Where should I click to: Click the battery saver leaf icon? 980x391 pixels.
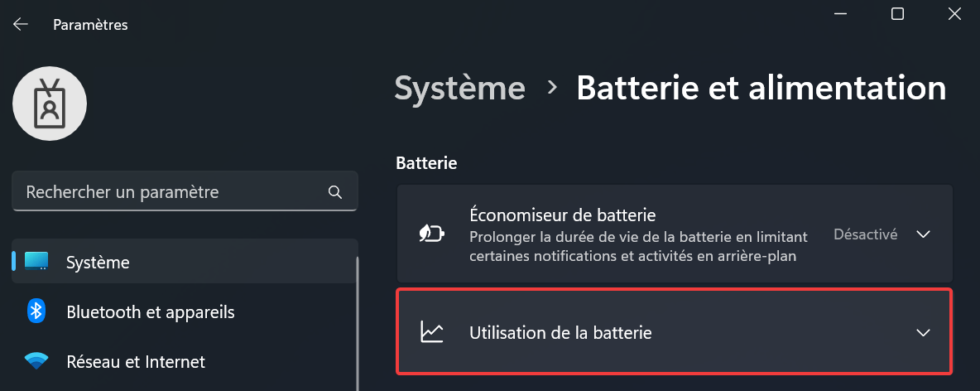(x=432, y=234)
